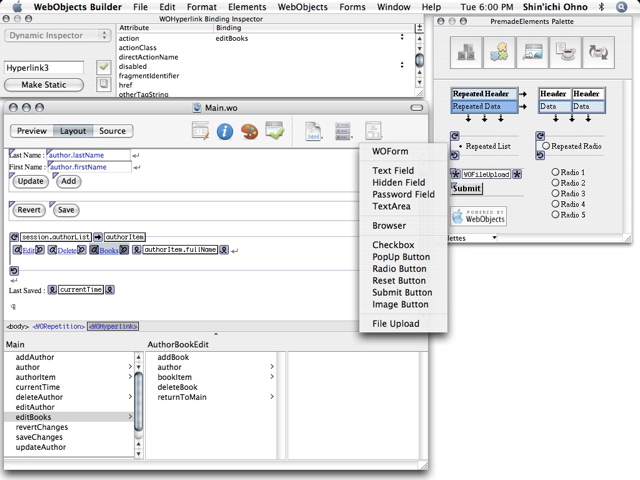
Task: Click the Revert button
Action: coord(29,210)
